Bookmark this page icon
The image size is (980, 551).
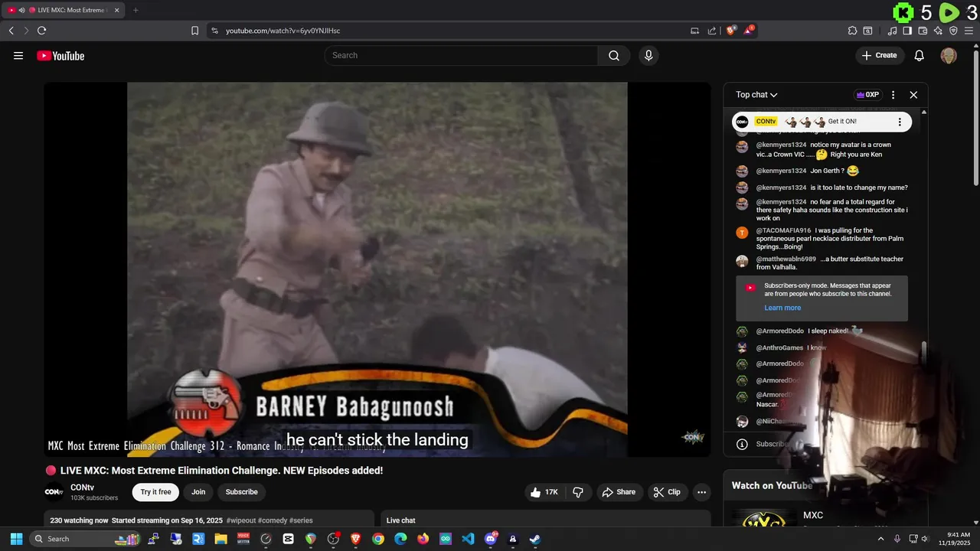coord(194,31)
